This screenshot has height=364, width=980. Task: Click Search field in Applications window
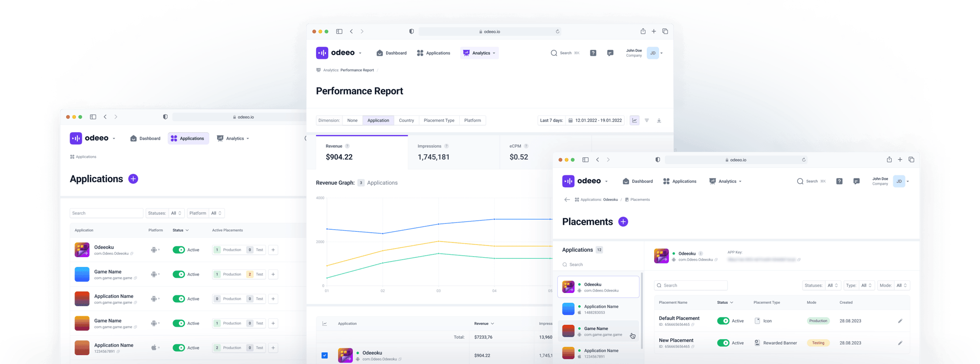[x=106, y=213]
